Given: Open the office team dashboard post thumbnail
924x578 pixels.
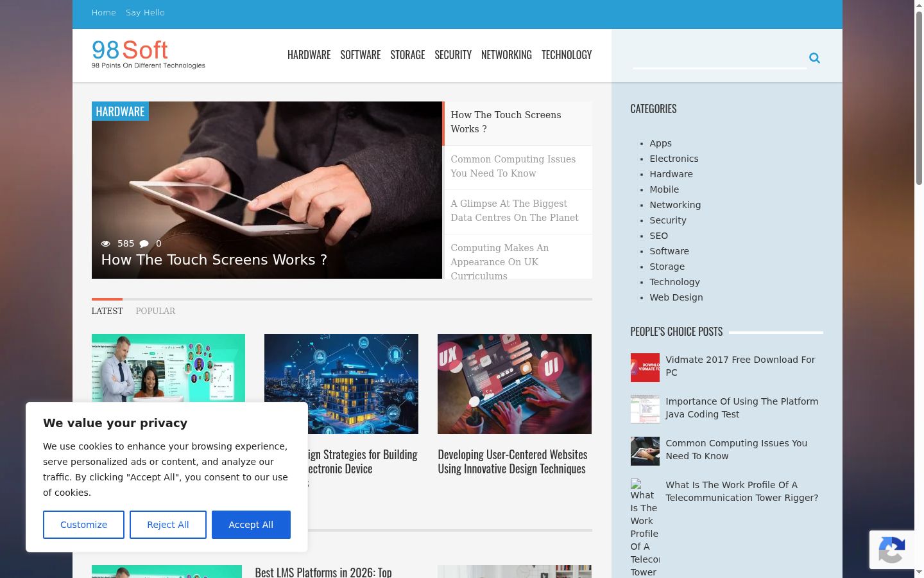Looking at the screenshot, I should [168, 368].
